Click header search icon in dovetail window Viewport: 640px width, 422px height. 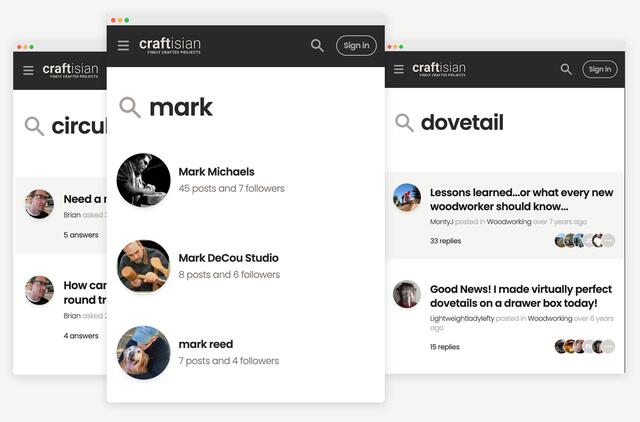pyautogui.click(x=566, y=69)
